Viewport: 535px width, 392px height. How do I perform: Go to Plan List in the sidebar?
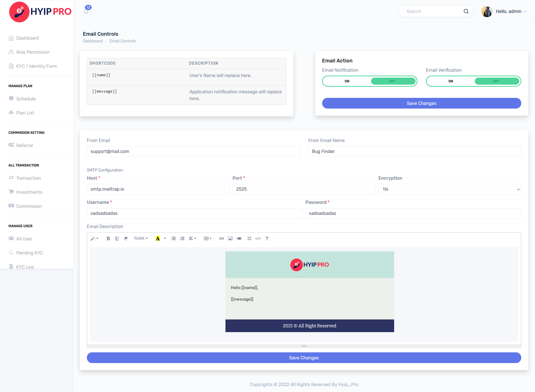tap(25, 113)
